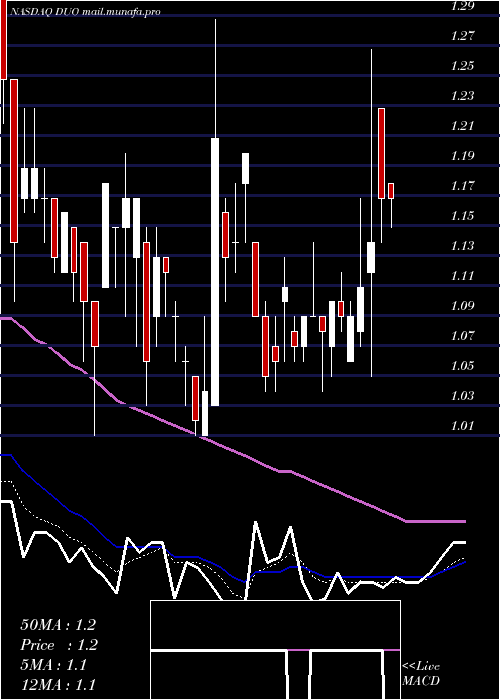Click the 1.21 price axis label
This screenshot has height=700, width=500.
point(462,125)
